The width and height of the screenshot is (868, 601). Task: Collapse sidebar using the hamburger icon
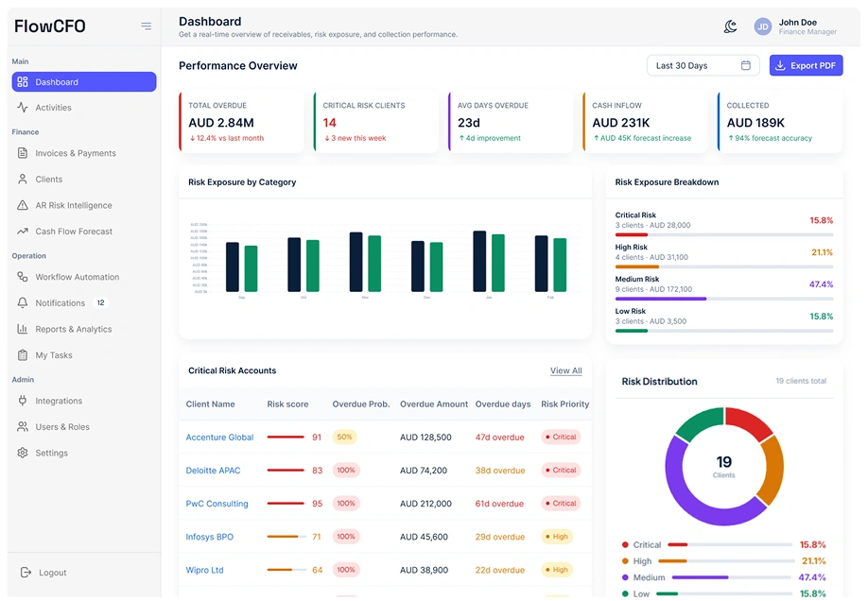click(147, 26)
